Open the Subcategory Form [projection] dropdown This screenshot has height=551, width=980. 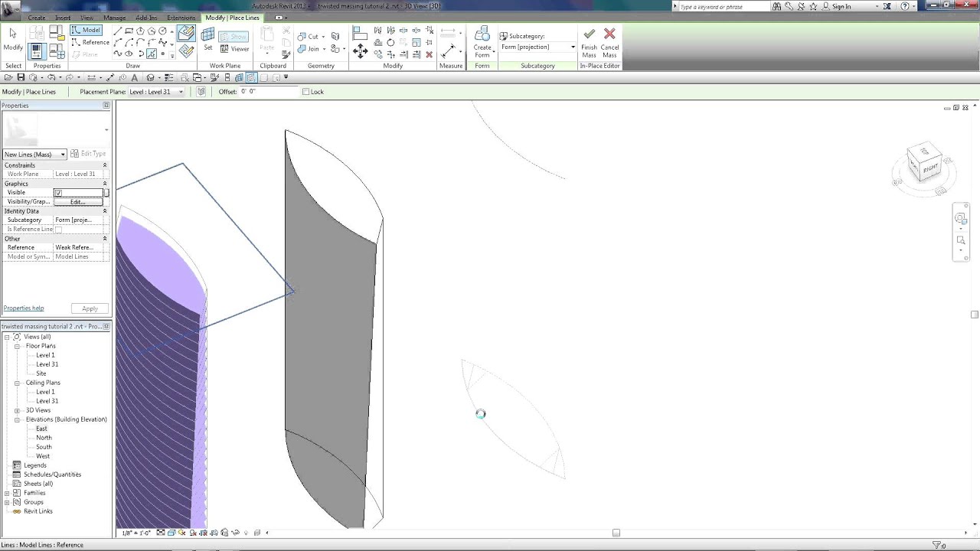click(537, 47)
